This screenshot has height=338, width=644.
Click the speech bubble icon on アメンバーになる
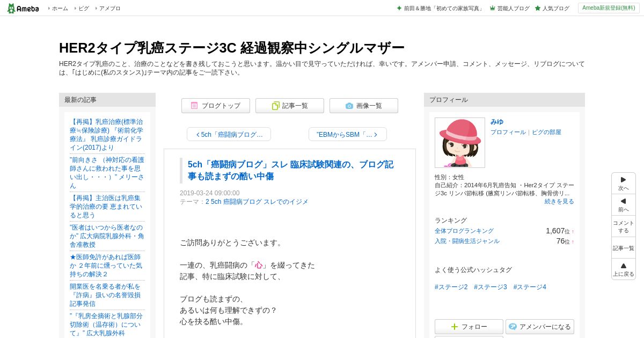tap(513, 327)
